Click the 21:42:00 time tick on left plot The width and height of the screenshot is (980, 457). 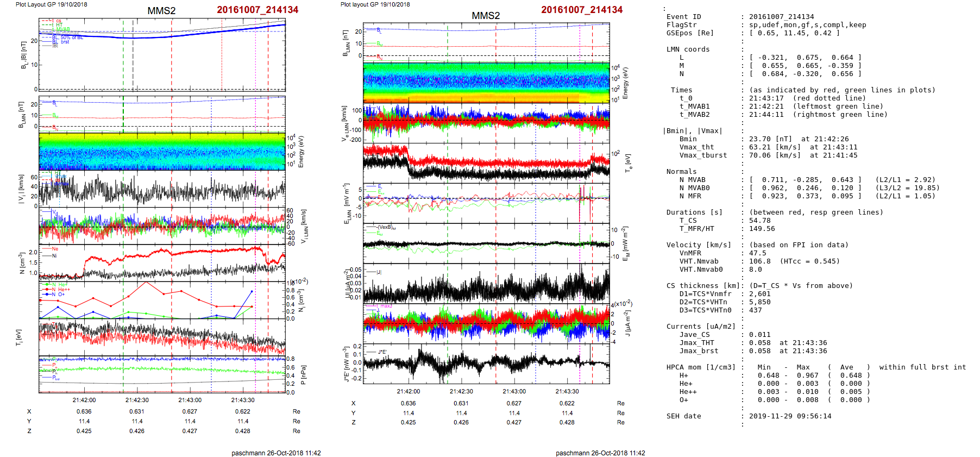(x=84, y=400)
